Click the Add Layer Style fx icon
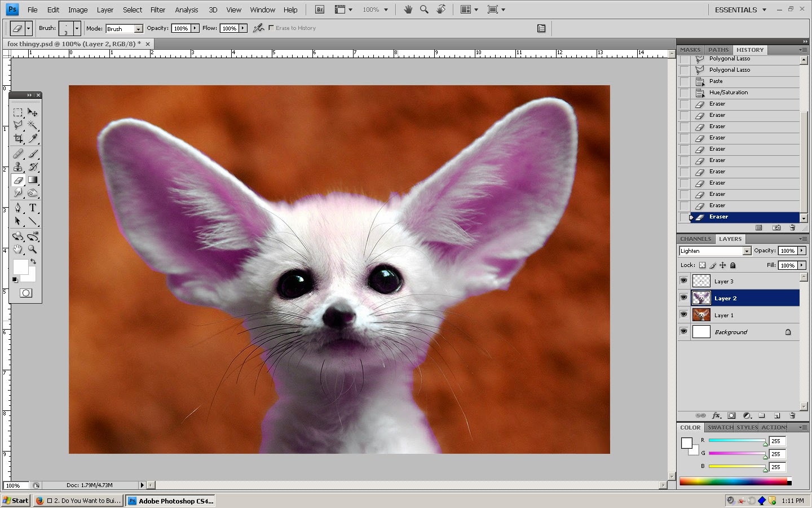 (x=717, y=415)
